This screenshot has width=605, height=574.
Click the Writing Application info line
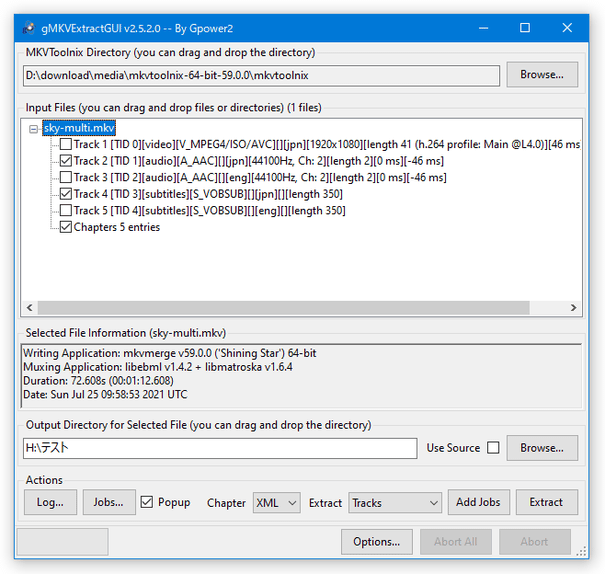click(170, 353)
